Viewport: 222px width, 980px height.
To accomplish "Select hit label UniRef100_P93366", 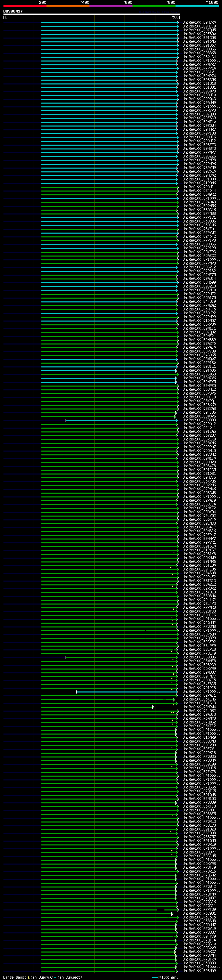I will pyautogui.click(x=199, y=49).
